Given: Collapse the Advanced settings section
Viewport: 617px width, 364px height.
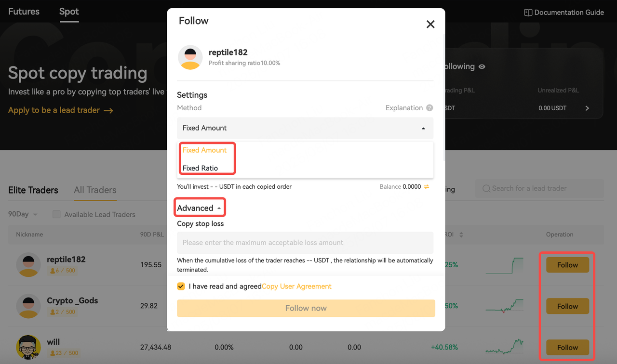Looking at the screenshot, I should pyautogui.click(x=199, y=208).
